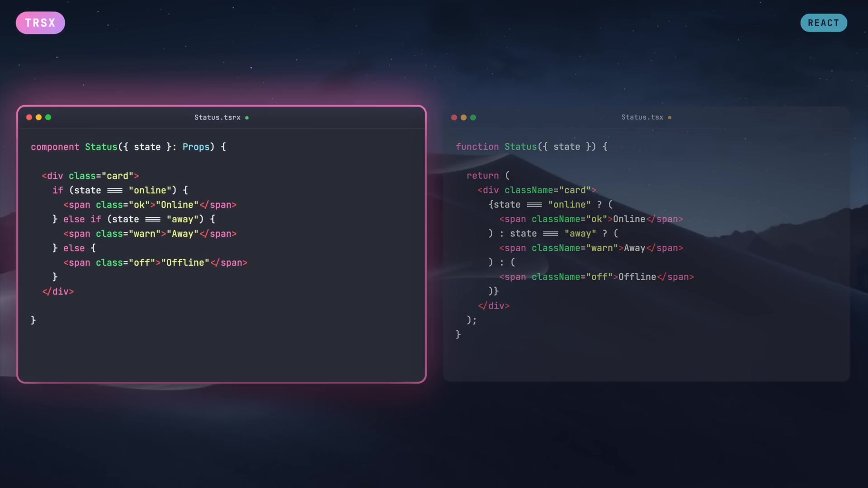The image size is (868, 488).
Task: Select the Status.tsrx file title
Action: pyautogui.click(x=217, y=117)
